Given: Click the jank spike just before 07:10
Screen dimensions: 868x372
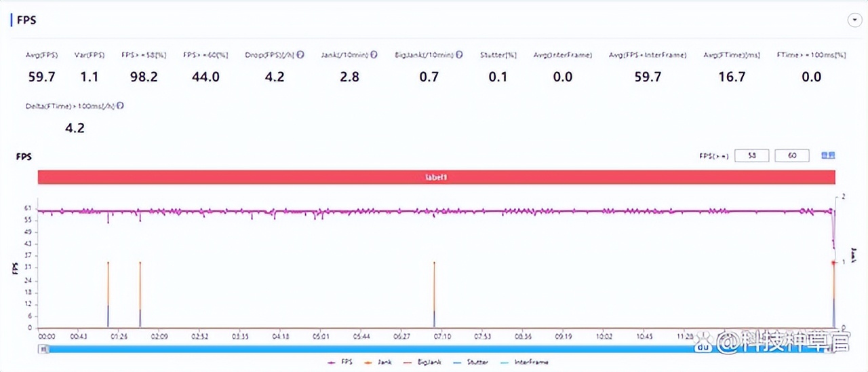Looking at the screenshot, I should coord(434,294).
